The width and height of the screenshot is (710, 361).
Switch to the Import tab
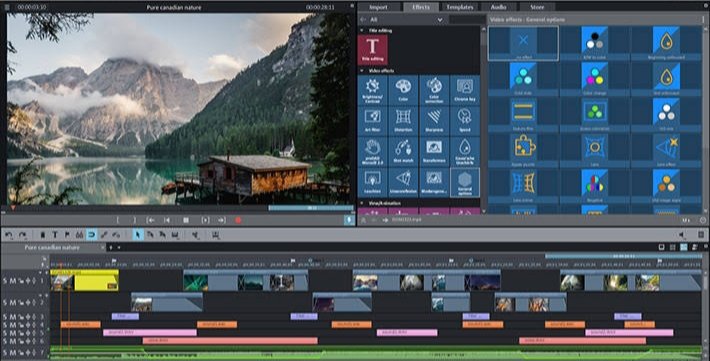[x=379, y=7]
